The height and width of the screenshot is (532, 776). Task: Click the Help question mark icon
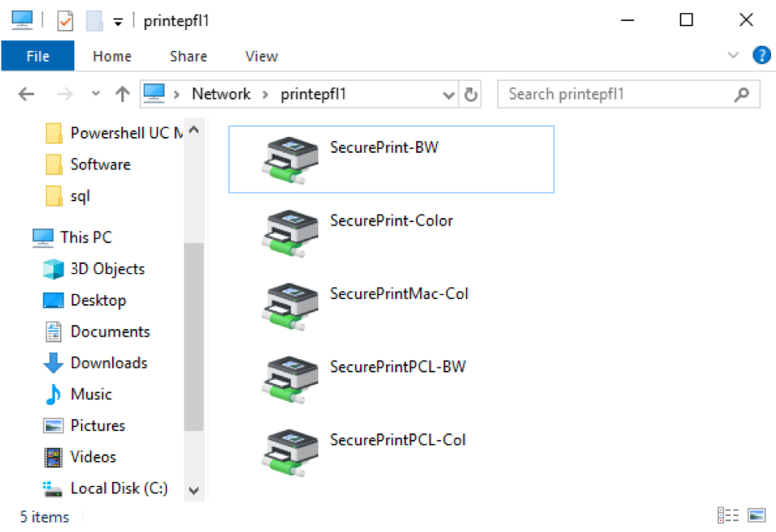[761, 55]
